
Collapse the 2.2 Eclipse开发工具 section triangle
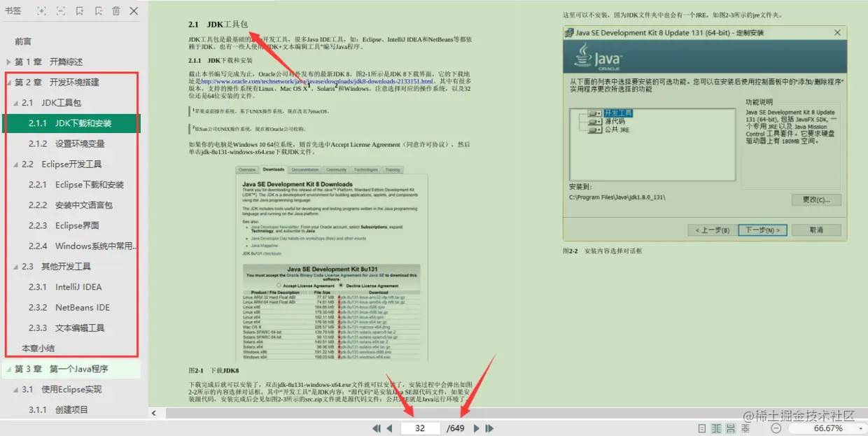click(15, 164)
